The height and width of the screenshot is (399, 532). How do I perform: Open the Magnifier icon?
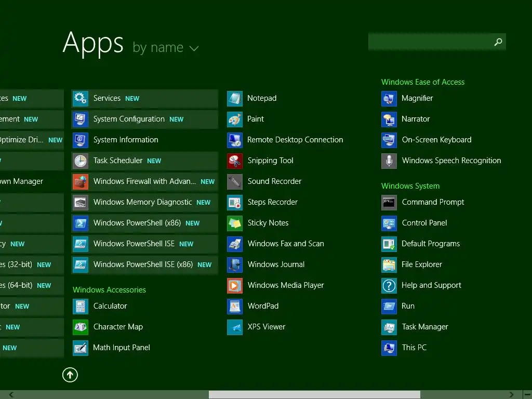point(389,98)
